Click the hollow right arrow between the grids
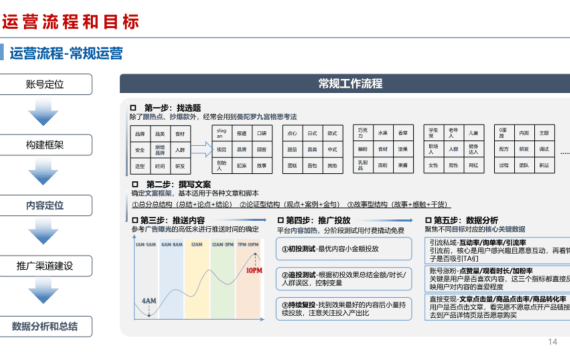This screenshot has height=360, width=570. (202, 149)
